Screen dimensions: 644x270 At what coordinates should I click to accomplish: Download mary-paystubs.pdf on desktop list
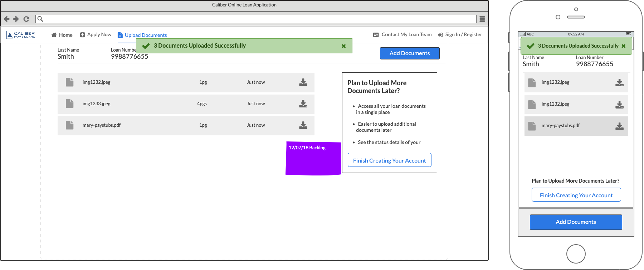coord(303,125)
